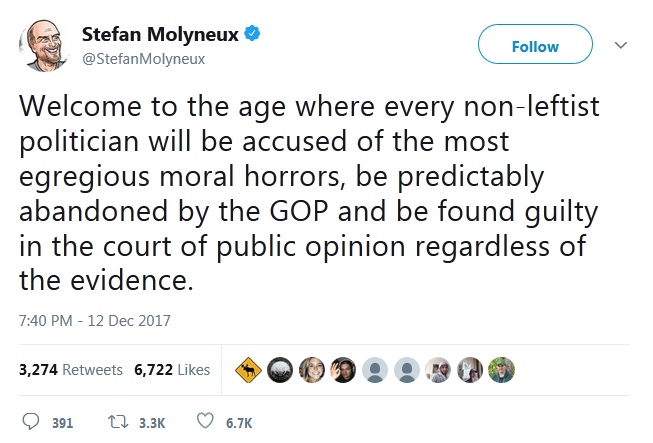Screen dimensions: 653x443
Task: Open the yellow moose sign avatar
Action: [249, 369]
